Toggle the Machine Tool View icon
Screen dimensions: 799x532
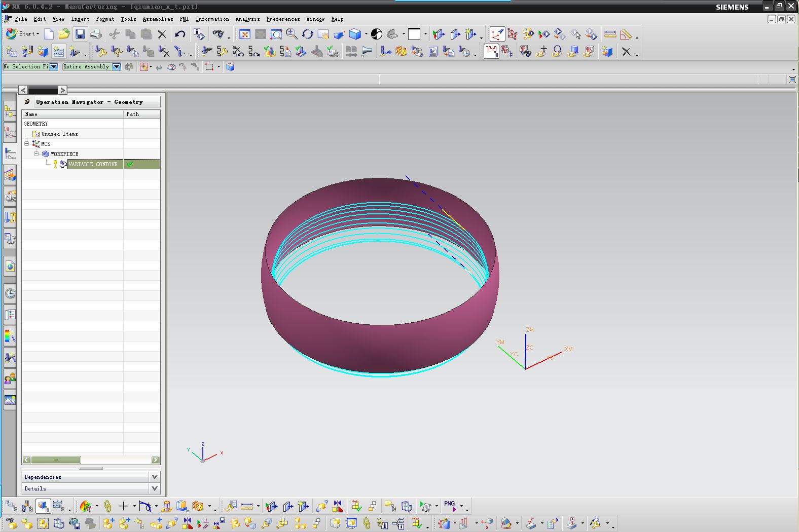27,506
